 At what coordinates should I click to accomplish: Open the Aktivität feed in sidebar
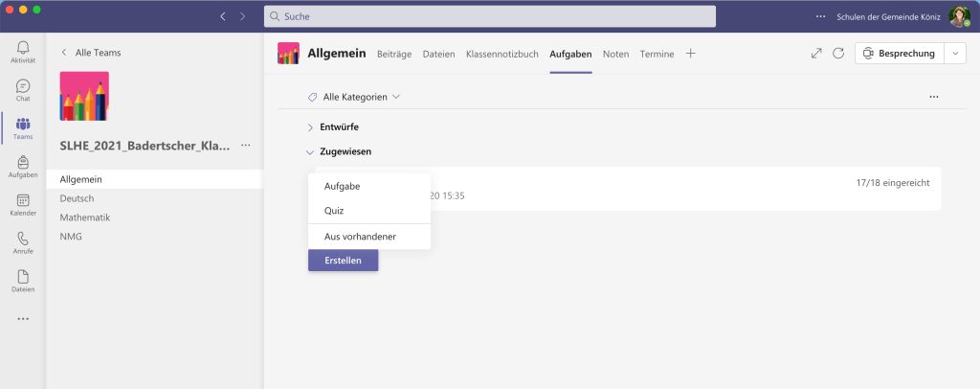(x=23, y=52)
